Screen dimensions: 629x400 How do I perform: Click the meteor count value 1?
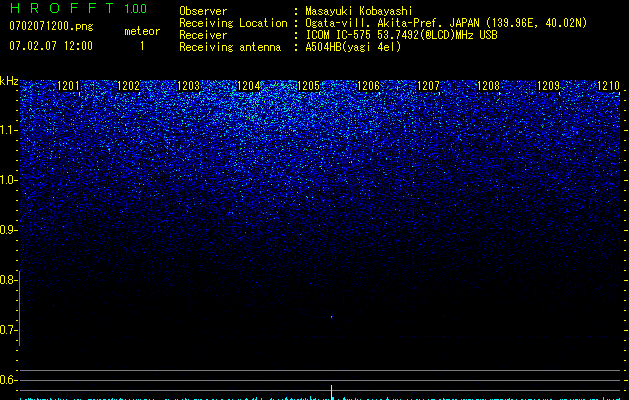(142, 46)
